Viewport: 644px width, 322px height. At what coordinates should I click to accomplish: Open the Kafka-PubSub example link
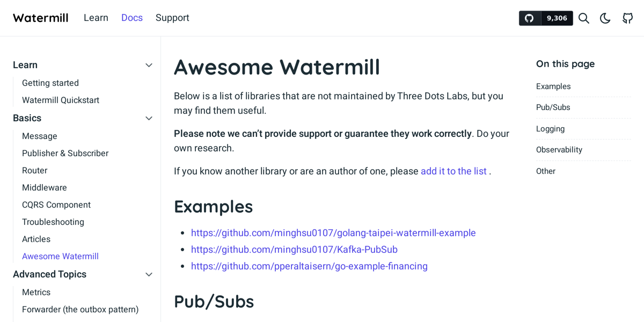pos(294,249)
